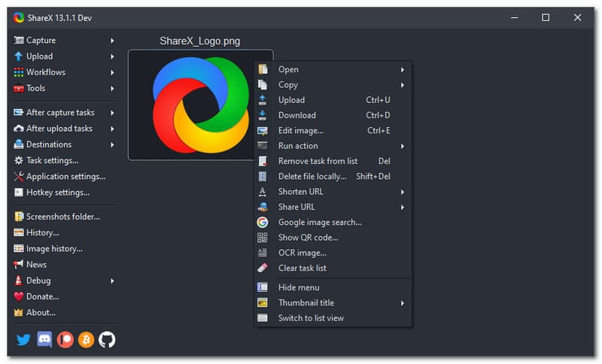The width and height of the screenshot is (602, 364).
Task: Select Remove task from list
Action: (333, 161)
